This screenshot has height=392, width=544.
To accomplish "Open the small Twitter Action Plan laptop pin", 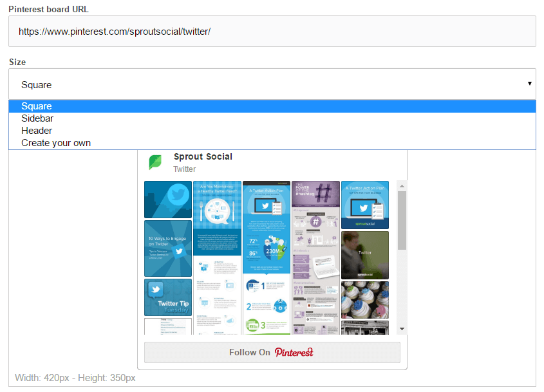I will point(365,205).
